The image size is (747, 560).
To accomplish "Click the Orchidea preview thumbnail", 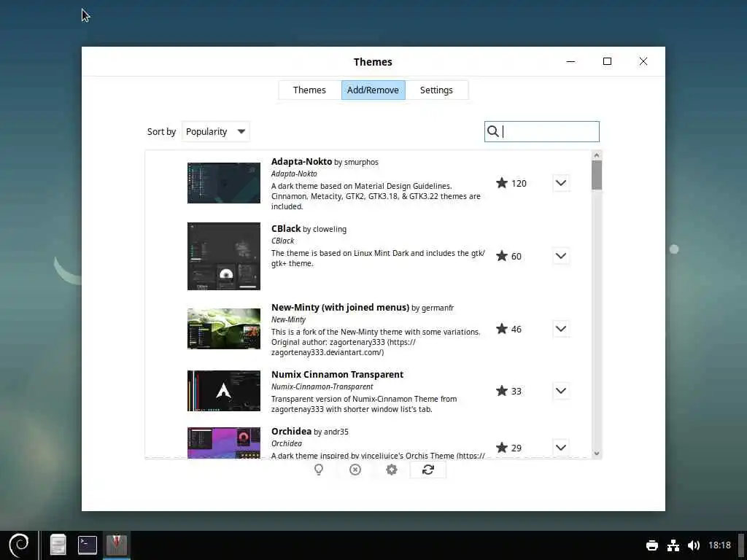I will coord(223,443).
